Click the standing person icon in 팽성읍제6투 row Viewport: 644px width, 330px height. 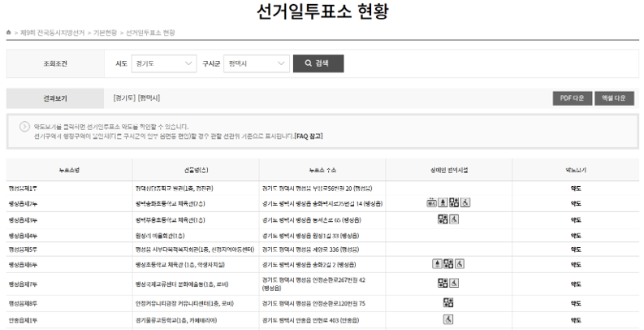[x=438, y=264]
